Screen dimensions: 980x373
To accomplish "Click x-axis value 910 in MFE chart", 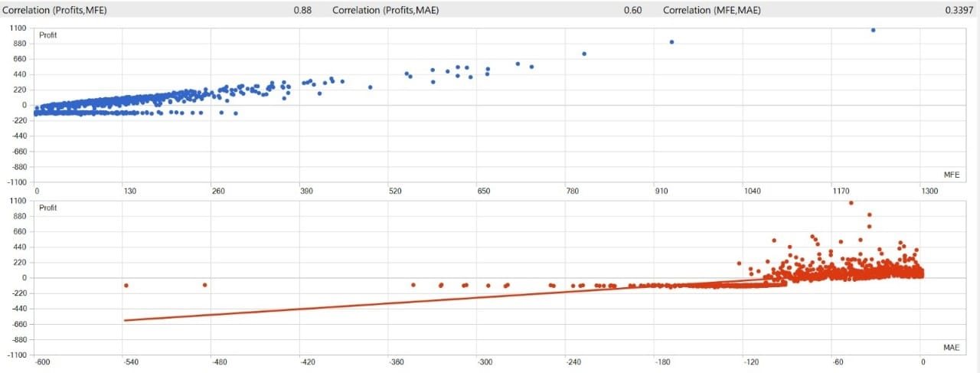I will [x=661, y=190].
